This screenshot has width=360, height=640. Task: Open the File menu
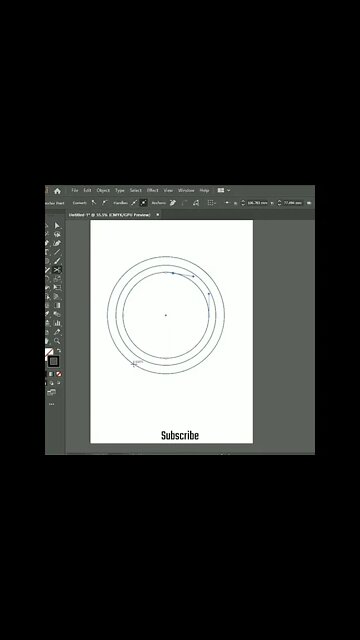[x=75, y=190]
